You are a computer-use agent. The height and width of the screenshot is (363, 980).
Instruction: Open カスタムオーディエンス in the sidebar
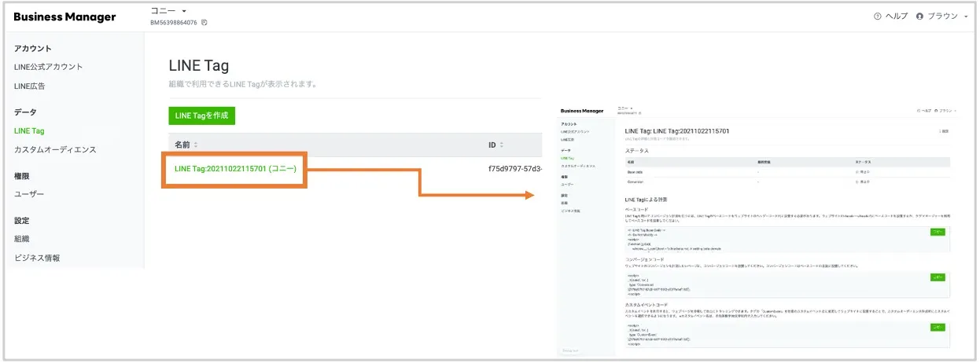[55, 149]
